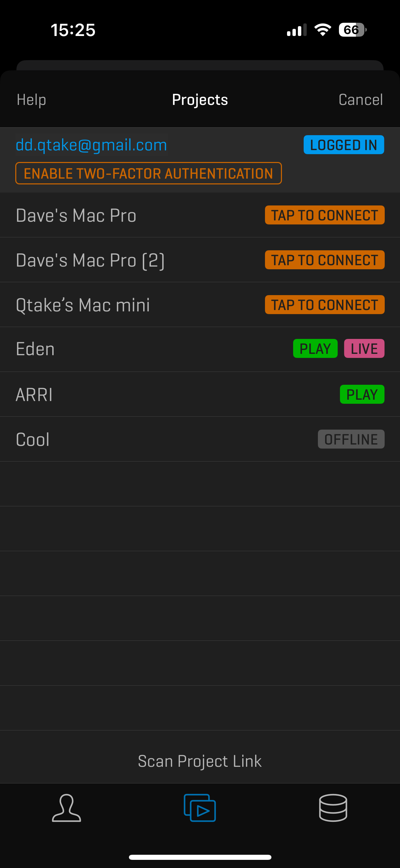Image resolution: width=400 pixels, height=868 pixels.
Task: Connect to Dave's Mac Pro
Action: pyautogui.click(x=325, y=215)
